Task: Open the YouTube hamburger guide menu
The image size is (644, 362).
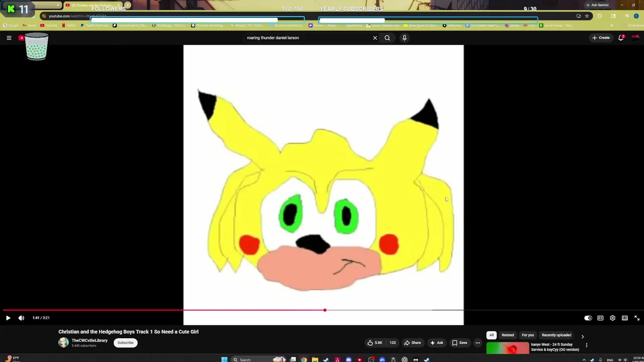Action: point(9,38)
